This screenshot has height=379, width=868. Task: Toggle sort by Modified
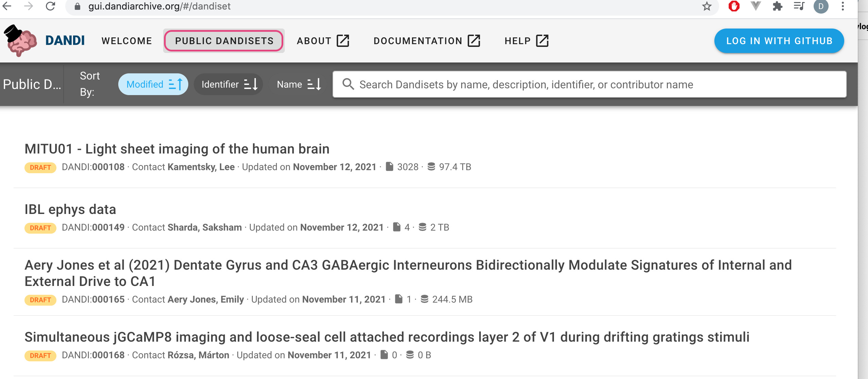pyautogui.click(x=153, y=84)
